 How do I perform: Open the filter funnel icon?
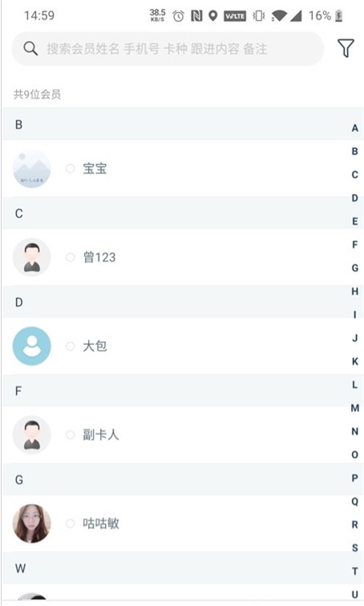click(x=346, y=48)
